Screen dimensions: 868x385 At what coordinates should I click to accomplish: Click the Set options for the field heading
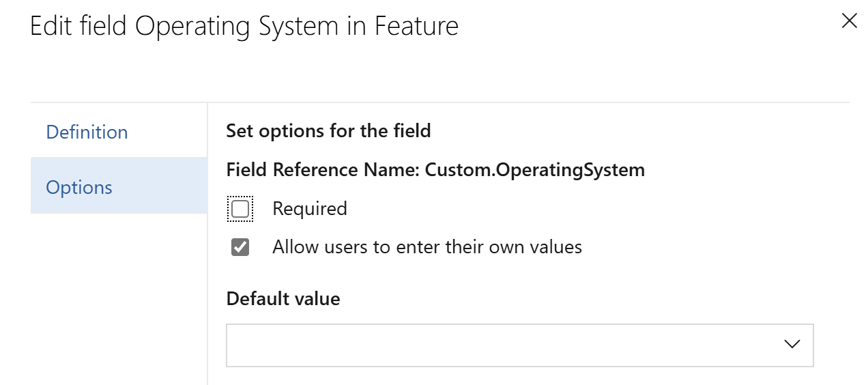[x=328, y=130]
